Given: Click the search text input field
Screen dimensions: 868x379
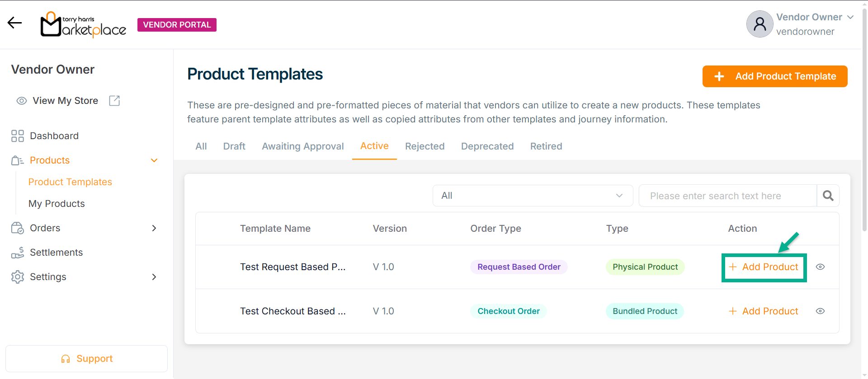Looking at the screenshot, I should [x=727, y=196].
